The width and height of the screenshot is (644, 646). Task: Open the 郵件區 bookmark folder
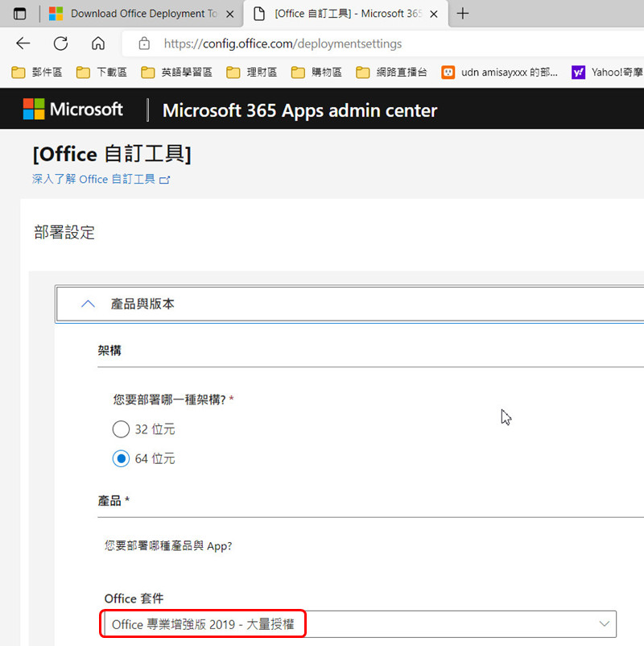point(37,72)
